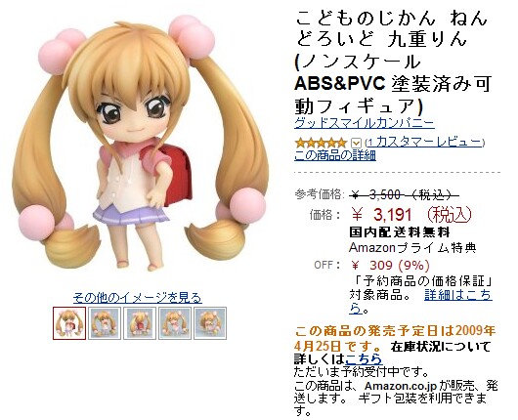Screen dimensions: 518x420
Task: Click the orange 2009年4月25日 release date notice
Action: [x=395, y=338]
